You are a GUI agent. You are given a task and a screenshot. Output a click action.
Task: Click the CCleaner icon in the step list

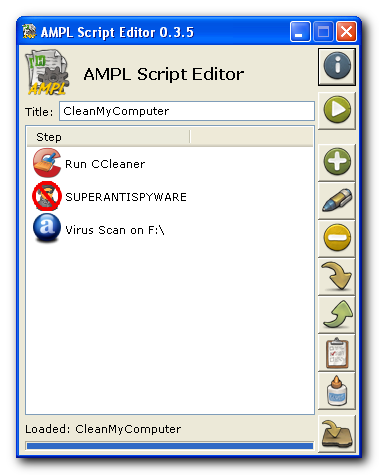click(x=47, y=163)
